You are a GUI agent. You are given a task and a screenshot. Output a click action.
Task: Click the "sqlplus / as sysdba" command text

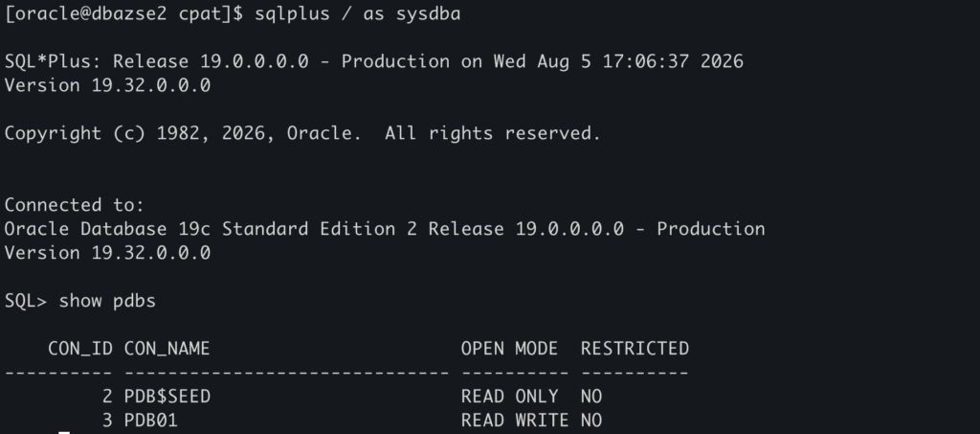358,13
